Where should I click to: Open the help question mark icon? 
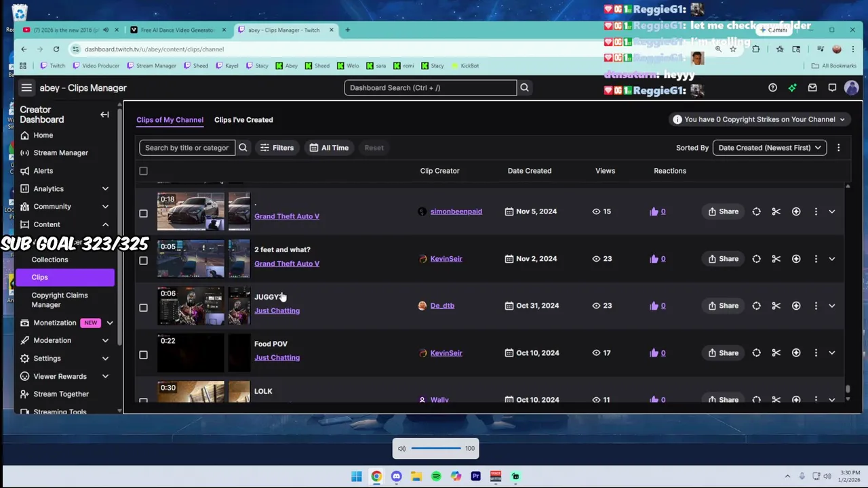click(x=772, y=87)
